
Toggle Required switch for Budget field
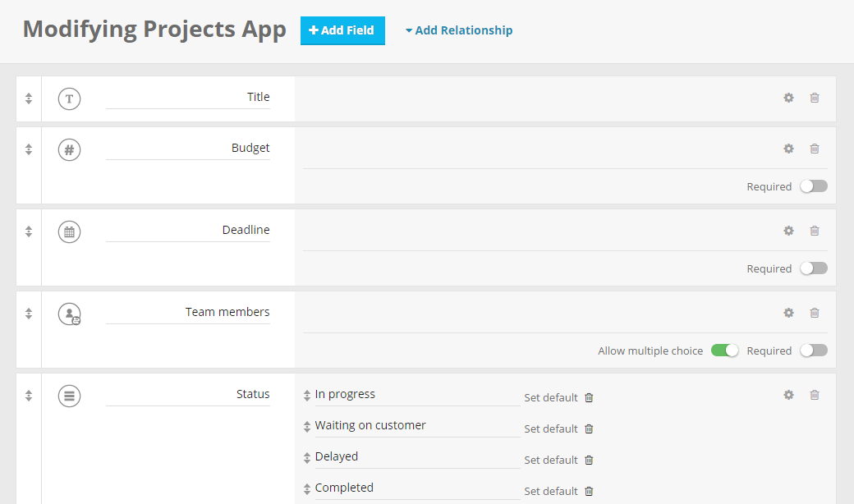[814, 186]
